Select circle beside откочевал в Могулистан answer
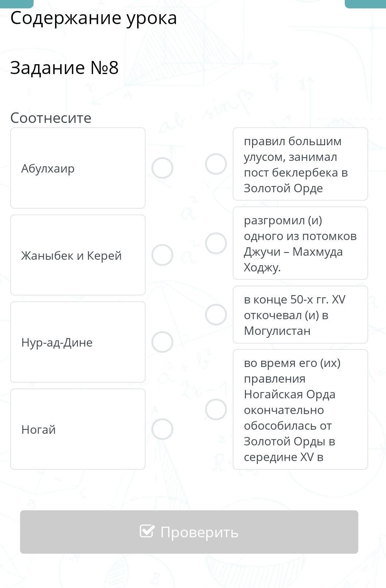Image resolution: width=386 pixels, height=588 pixels. [216, 315]
